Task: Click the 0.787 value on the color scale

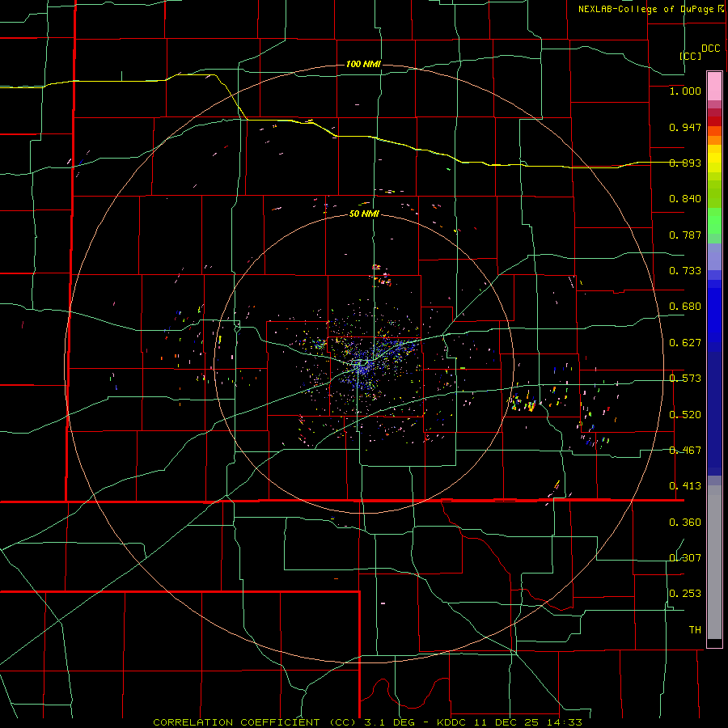Action: point(685,235)
